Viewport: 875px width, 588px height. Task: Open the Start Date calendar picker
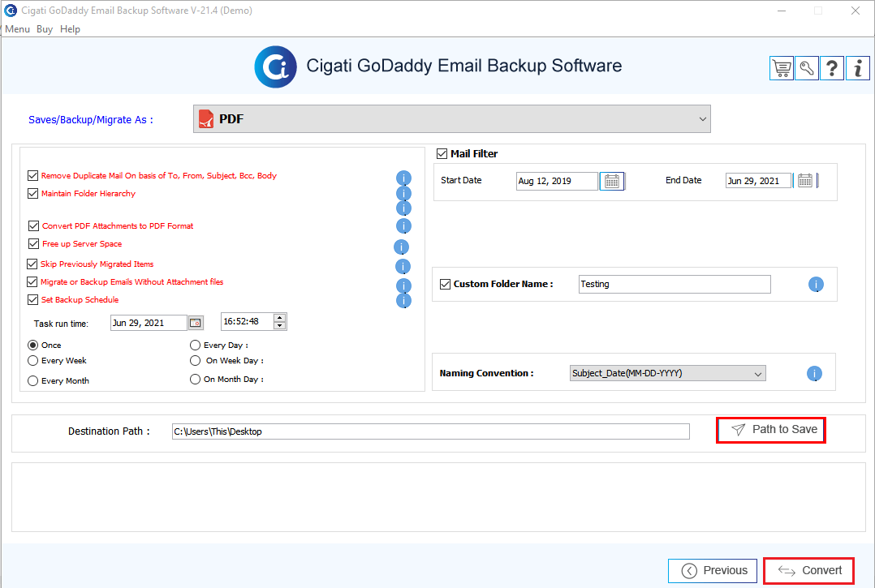(612, 181)
